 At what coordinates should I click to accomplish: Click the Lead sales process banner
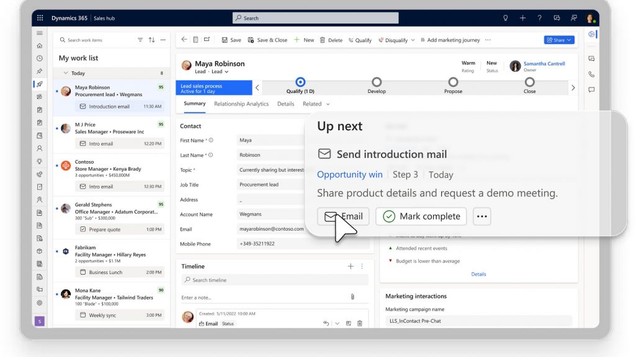[x=214, y=88]
